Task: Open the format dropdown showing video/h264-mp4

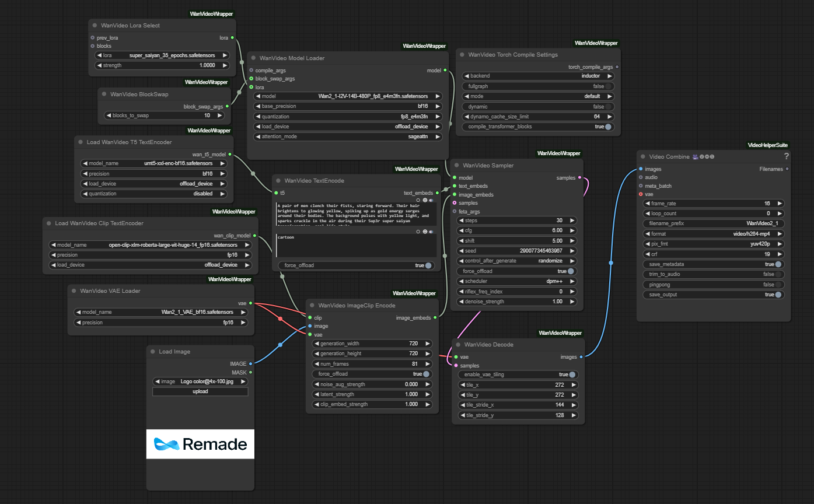Action: [713, 233]
